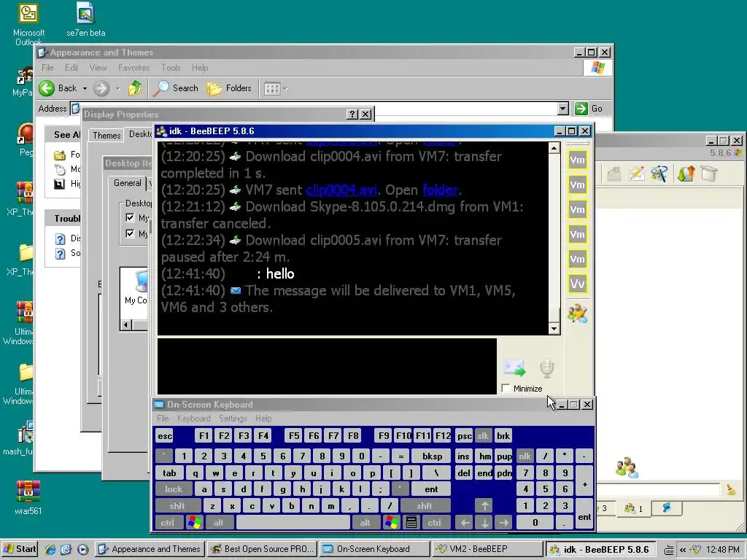Click the Outlook Express quick launch icon

click(x=66, y=549)
